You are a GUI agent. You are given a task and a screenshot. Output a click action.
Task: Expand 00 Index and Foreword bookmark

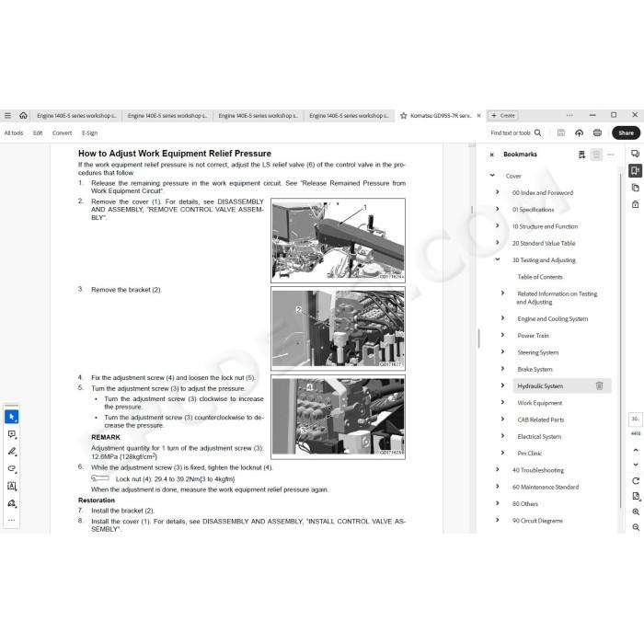click(498, 192)
